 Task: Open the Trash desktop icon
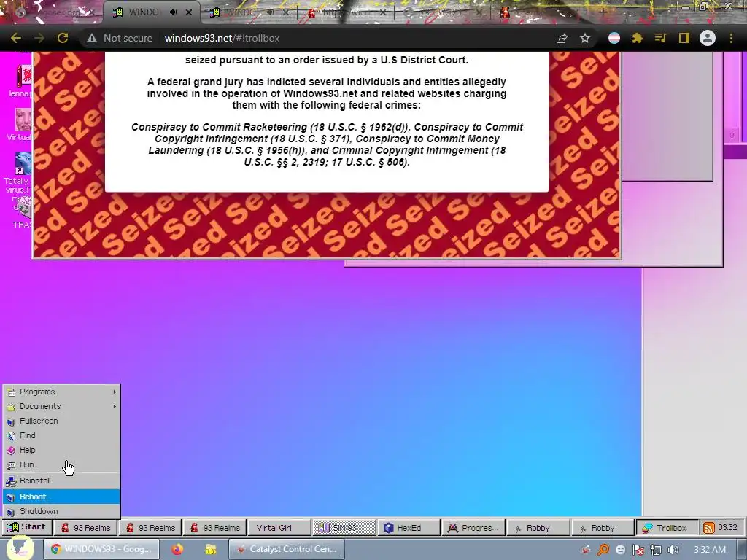pyautogui.click(x=23, y=215)
